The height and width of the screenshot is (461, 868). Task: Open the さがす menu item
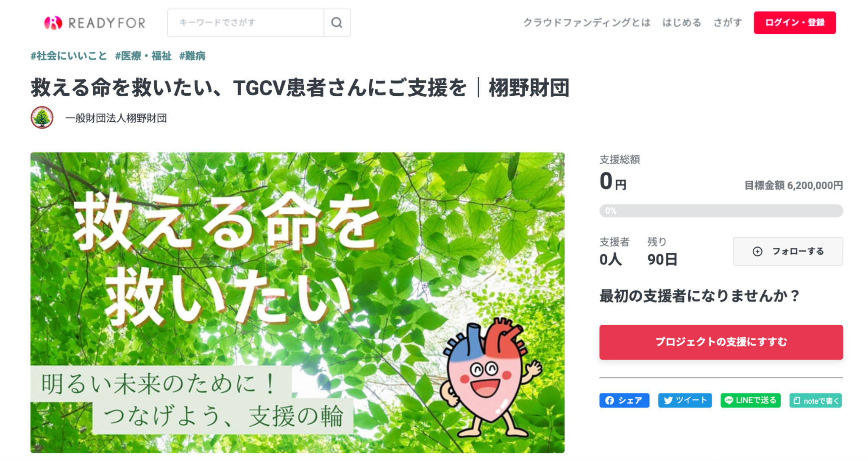coord(728,22)
